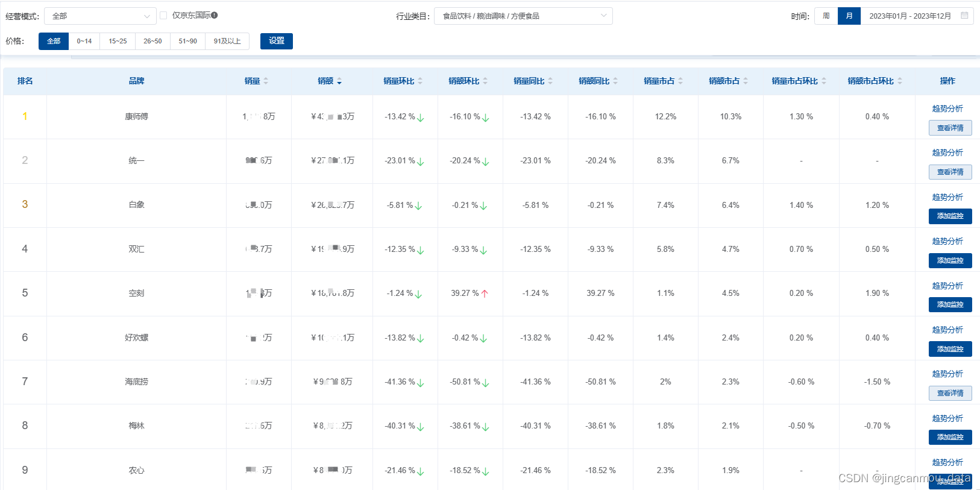Expand the 行业类目 category dropdown
Screen dimensions: 980x490
[523, 16]
